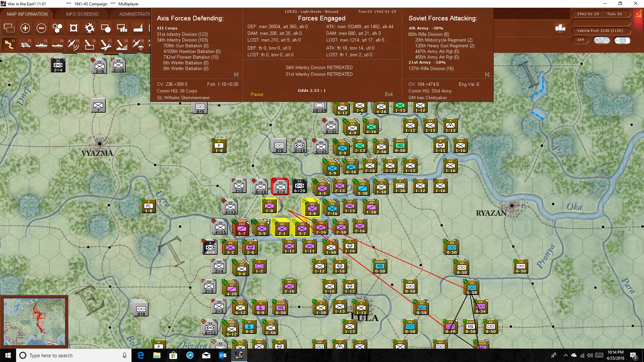
Task: Zoom in the map with plus icon
Action: coord(25,28)
